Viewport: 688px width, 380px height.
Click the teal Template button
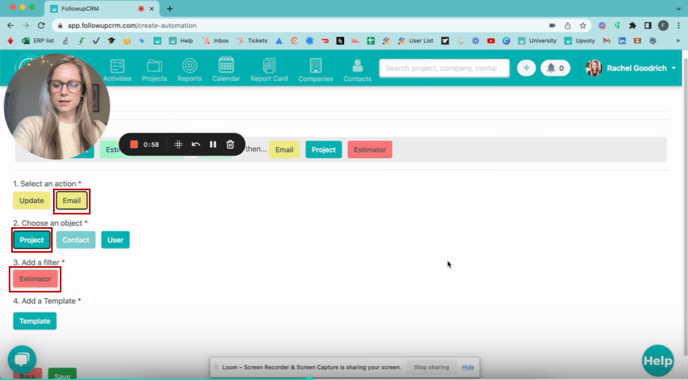pyautogui.click(x=35, y=321)
